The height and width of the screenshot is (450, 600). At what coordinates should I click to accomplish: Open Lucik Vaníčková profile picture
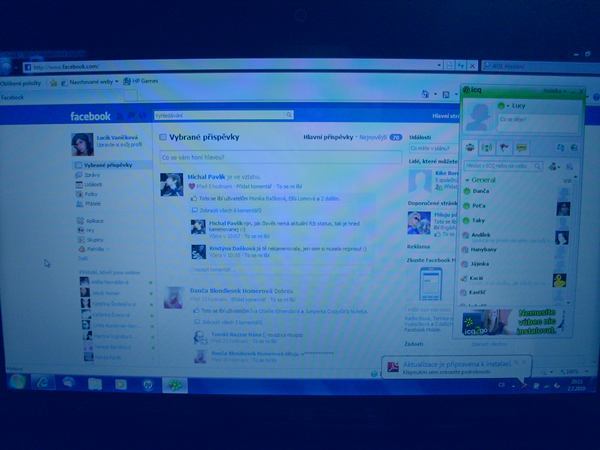[82, 144]
